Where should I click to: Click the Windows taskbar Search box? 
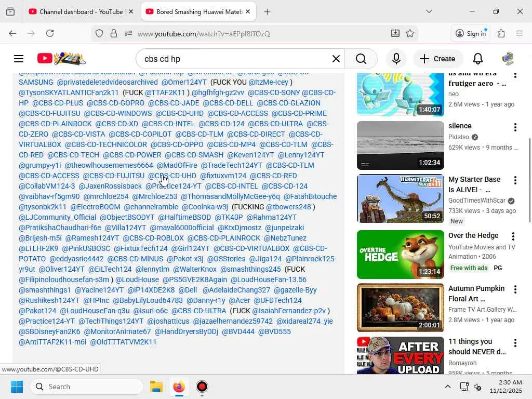(x=87, y=387)
